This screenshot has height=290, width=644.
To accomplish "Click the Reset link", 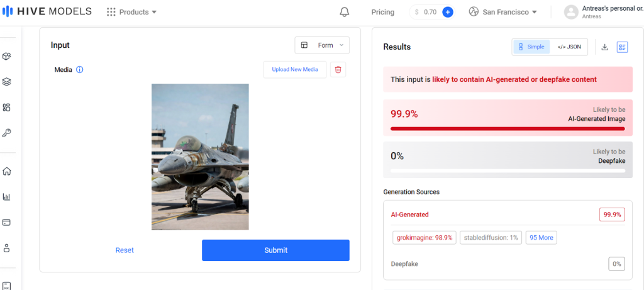I will [x=125, y=250].
